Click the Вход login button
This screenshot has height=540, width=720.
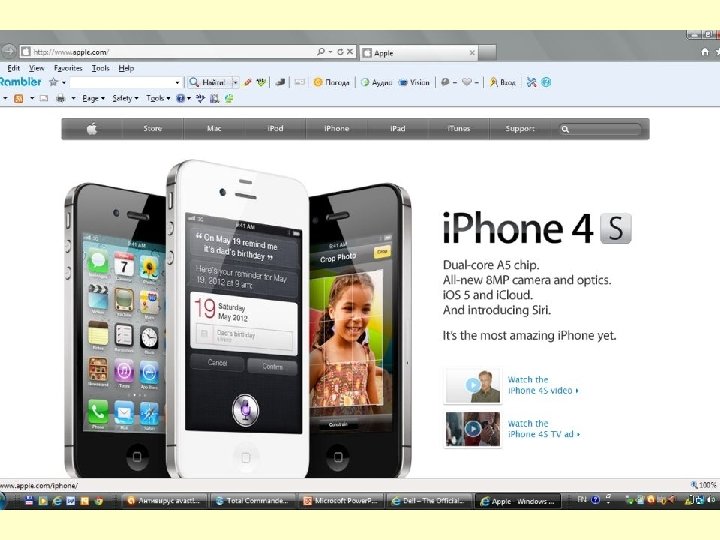pos(502,82)
